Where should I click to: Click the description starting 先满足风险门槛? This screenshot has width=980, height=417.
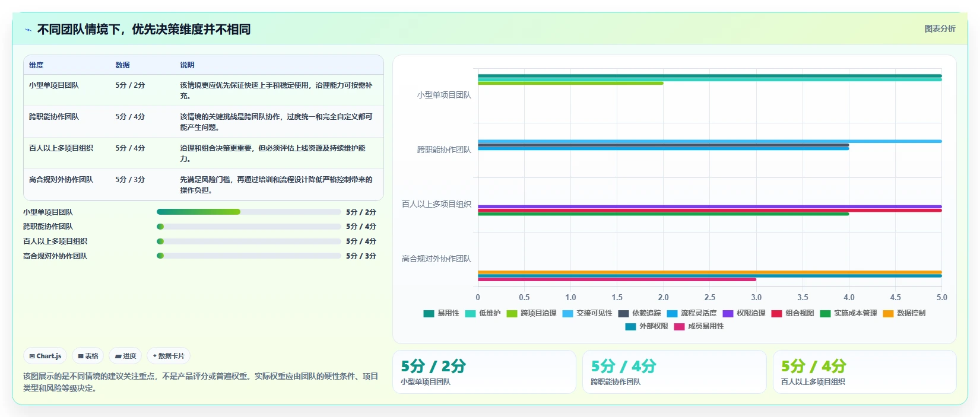point(277,185)
